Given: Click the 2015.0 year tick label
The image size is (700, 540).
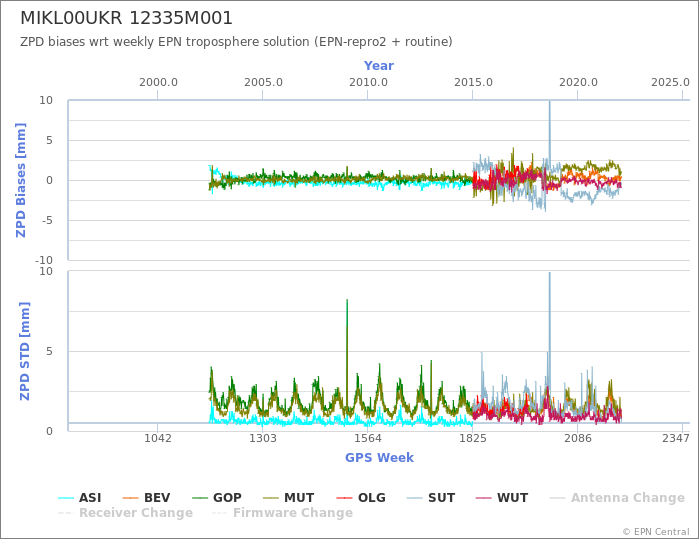Looking at the screenshot, I should click(473, 83).
